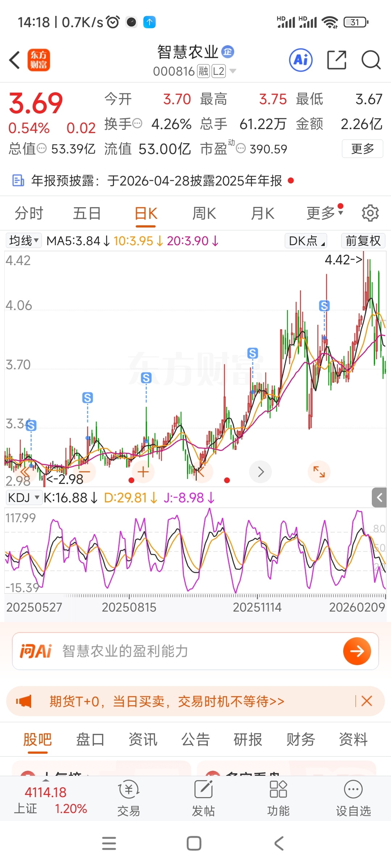Open the 财务 tab

(x=300, y=740)
